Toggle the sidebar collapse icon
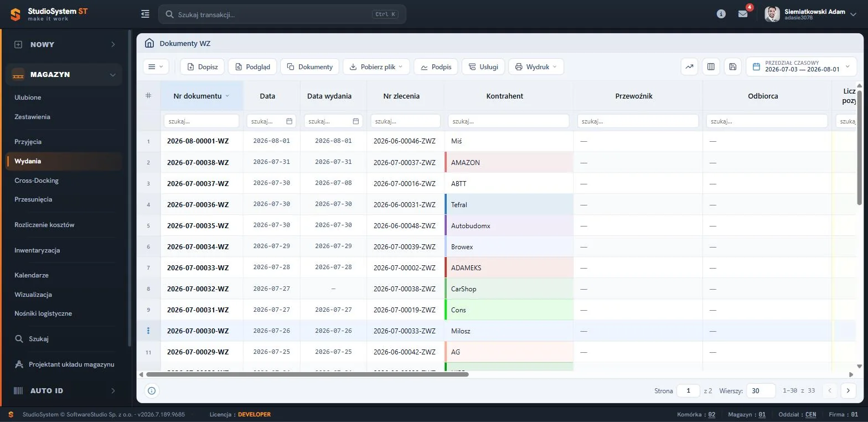 tap(145, 14)
